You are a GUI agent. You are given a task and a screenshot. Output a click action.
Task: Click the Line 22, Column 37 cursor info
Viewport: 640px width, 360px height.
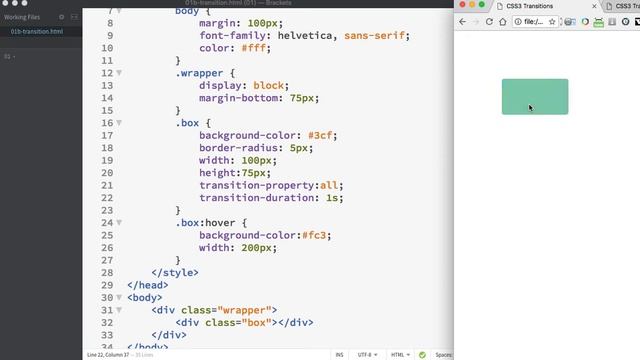click(x=108, y=355)
